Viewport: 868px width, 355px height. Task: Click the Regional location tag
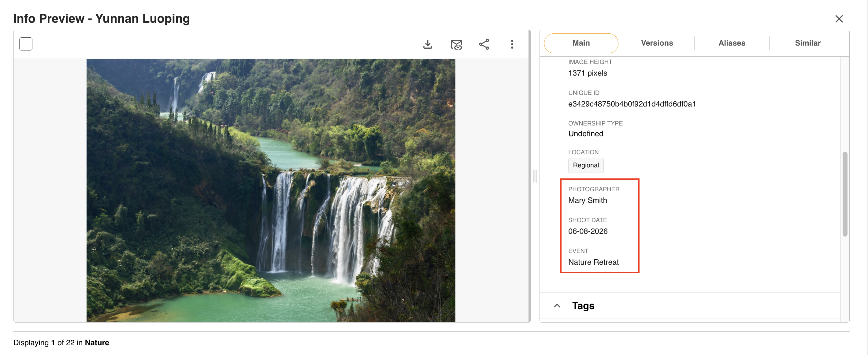tap(586, 165)
